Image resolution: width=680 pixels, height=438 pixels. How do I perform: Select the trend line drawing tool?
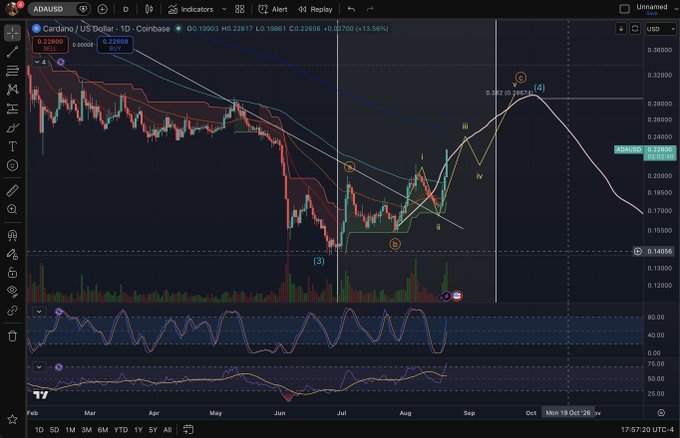(13, 52)
